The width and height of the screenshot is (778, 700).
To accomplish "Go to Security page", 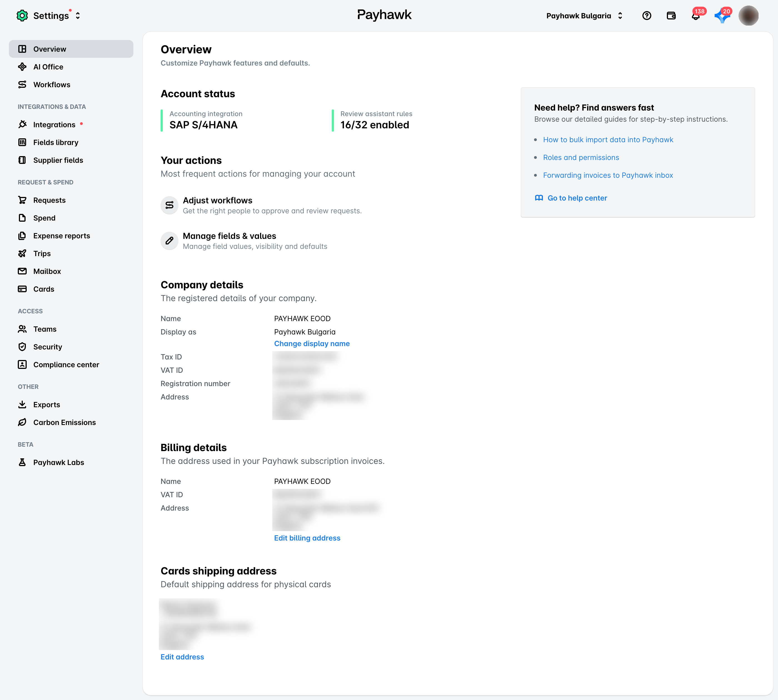I will (x=71, y=347).
